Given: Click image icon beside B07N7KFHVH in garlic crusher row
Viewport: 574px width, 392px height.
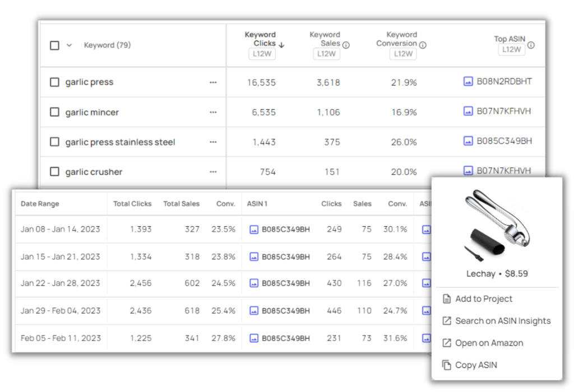Looking at the screenshot, I should pyautogui.click(x=468, y=171).
